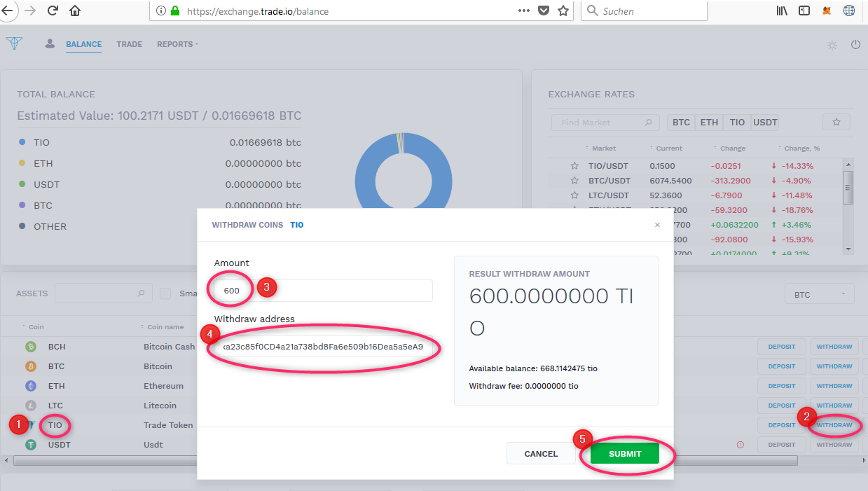This screenshot has width=868, height=491.
Task: Filter markets by USDT tab
Action: pyautogui.click(x=765, y=122)
